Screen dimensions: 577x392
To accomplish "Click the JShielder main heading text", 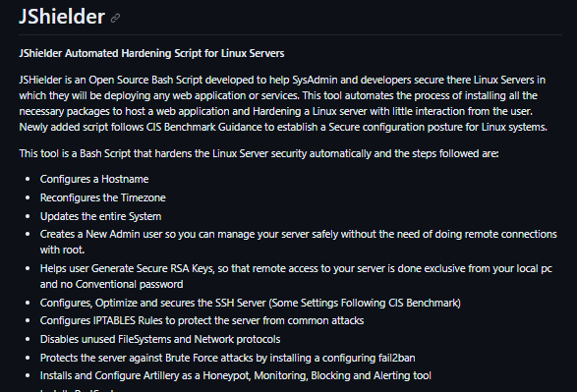I will (x=62, y=17).
